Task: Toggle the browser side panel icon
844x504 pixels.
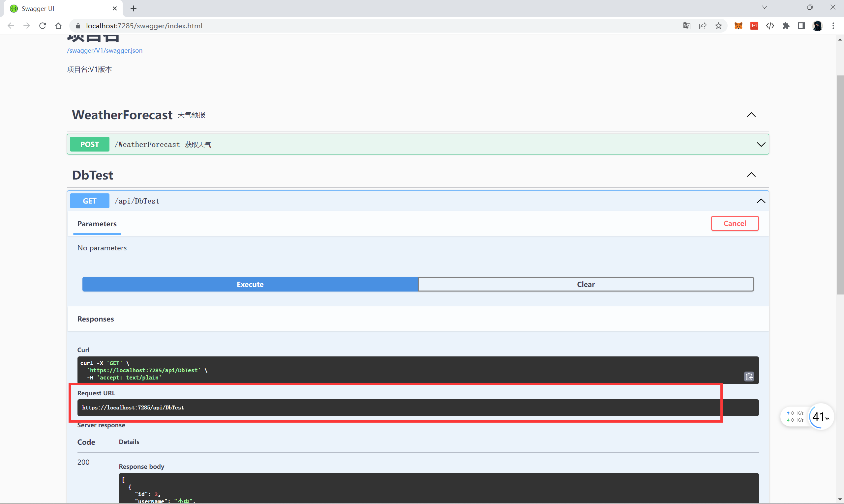Action: tap(801, 26)
